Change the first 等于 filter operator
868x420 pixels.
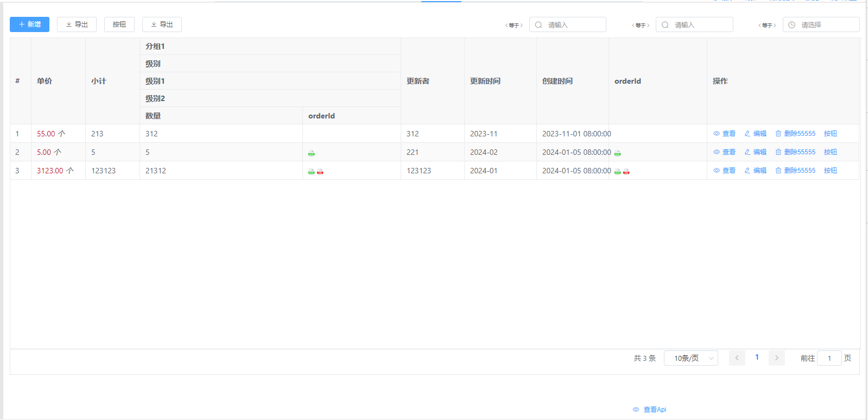pyautogui.click(x=514, y=25)
